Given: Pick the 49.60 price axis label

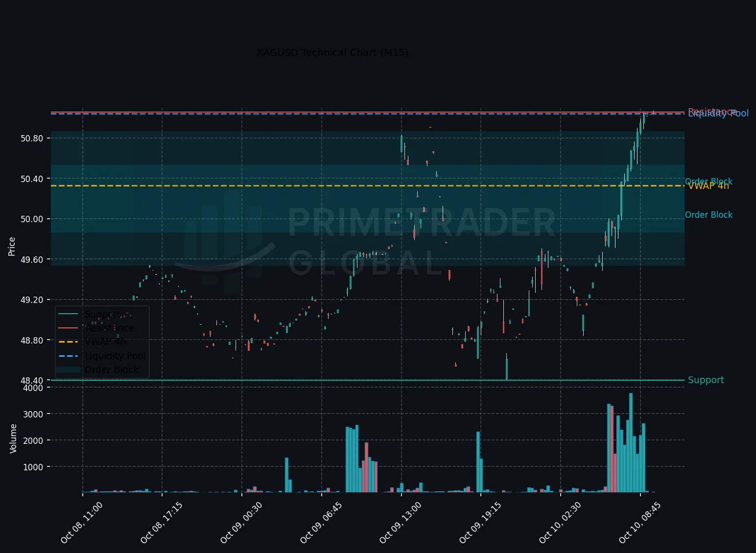Looking at the screenshot, I should (32, 260).
